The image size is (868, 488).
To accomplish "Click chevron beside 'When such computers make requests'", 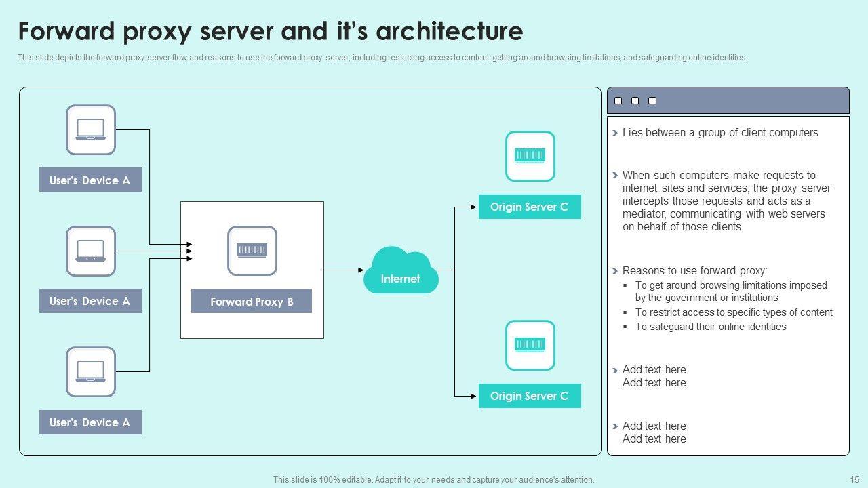I will (615, 175).
